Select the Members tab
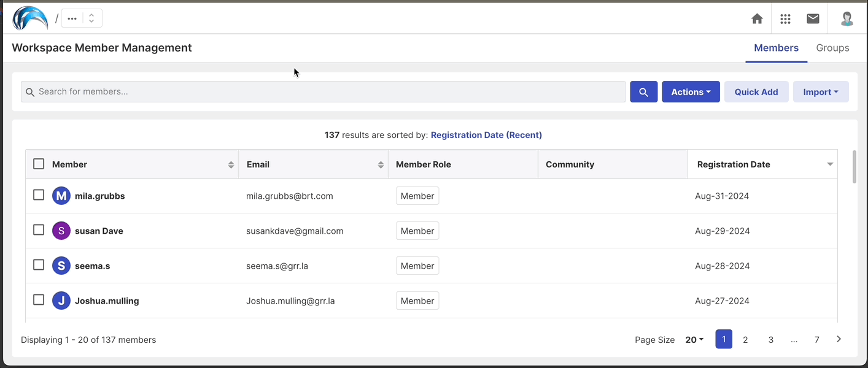 pos(776,47)
